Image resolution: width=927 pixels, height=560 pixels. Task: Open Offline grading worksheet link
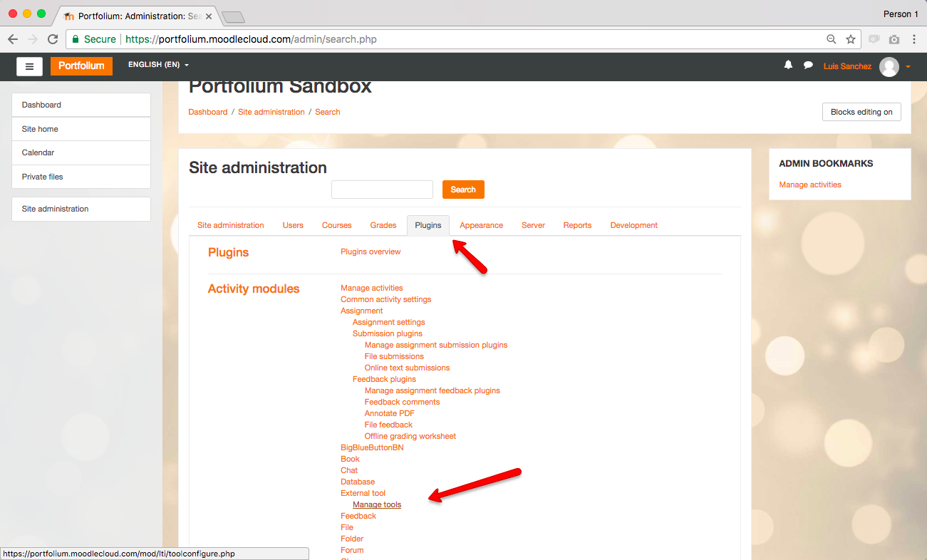(x=410, y=436)
